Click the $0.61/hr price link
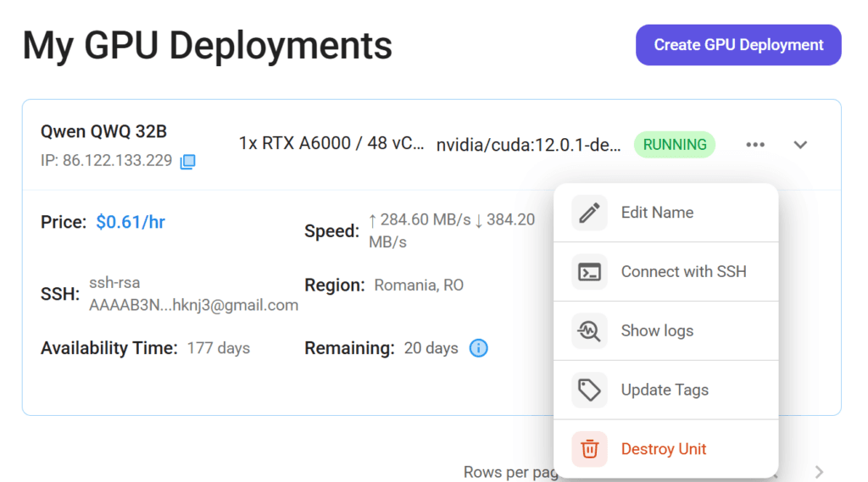 131,222
